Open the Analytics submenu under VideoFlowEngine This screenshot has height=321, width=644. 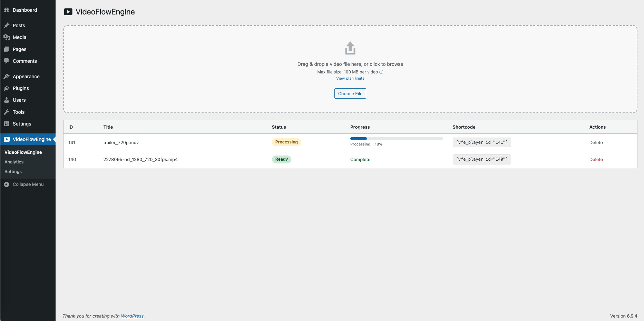click(x=14, y=162)
